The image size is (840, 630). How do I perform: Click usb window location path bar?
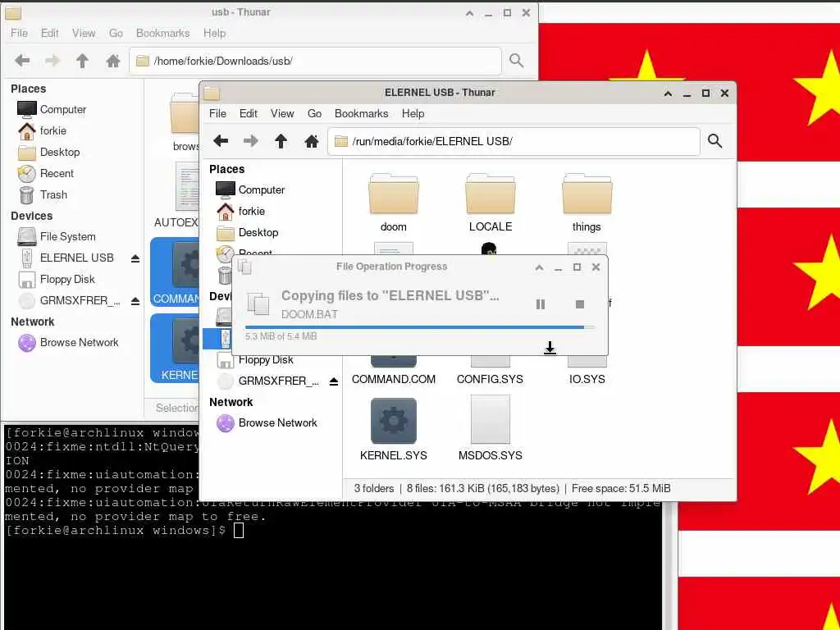coord(316,61)
